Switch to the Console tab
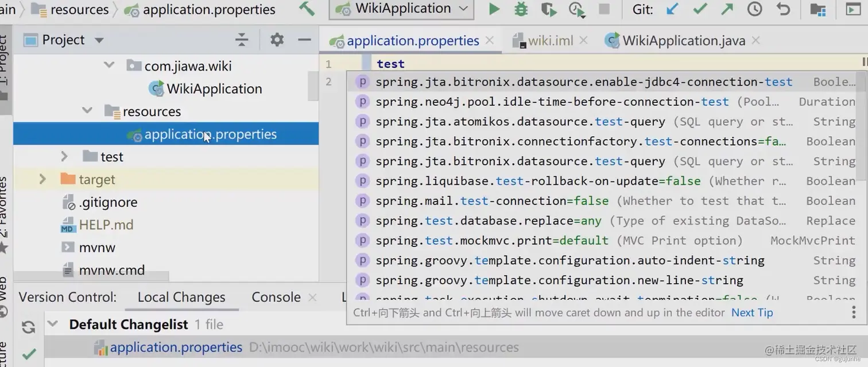This screenshot has width=868, height=367. pyautogui.click(x=276, y=297)
